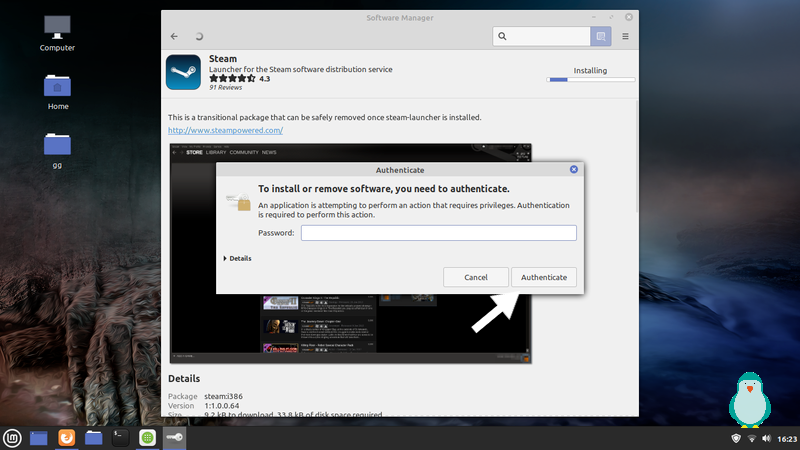800x450 pixels.
Task: Click the magnifier icon in search box
Action: 502,36
